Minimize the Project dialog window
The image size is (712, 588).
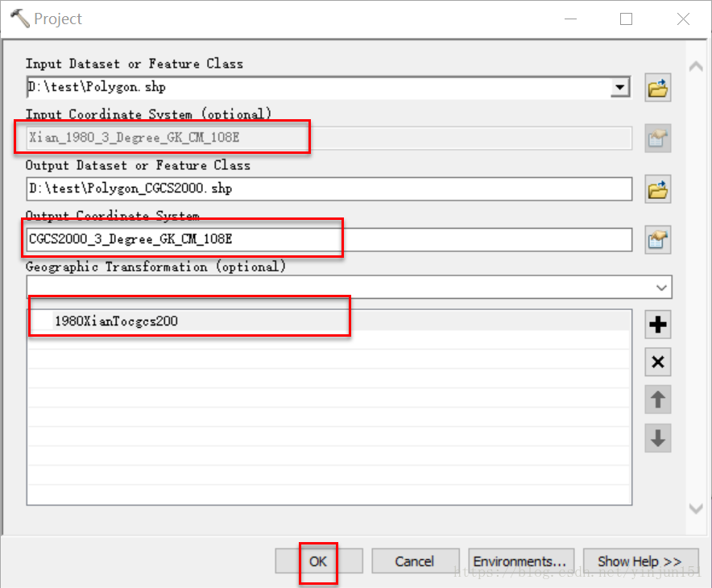pyautogui.click(x=571, y=19)
